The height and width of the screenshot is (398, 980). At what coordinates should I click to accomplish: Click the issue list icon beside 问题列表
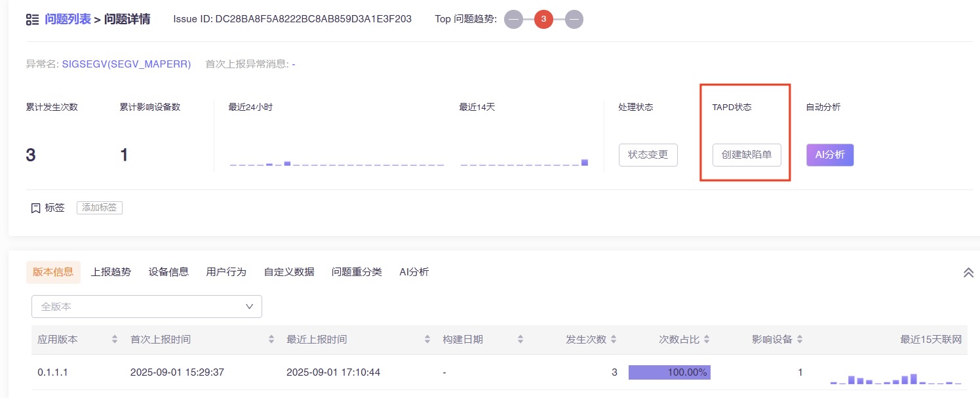tap(32, 20)
